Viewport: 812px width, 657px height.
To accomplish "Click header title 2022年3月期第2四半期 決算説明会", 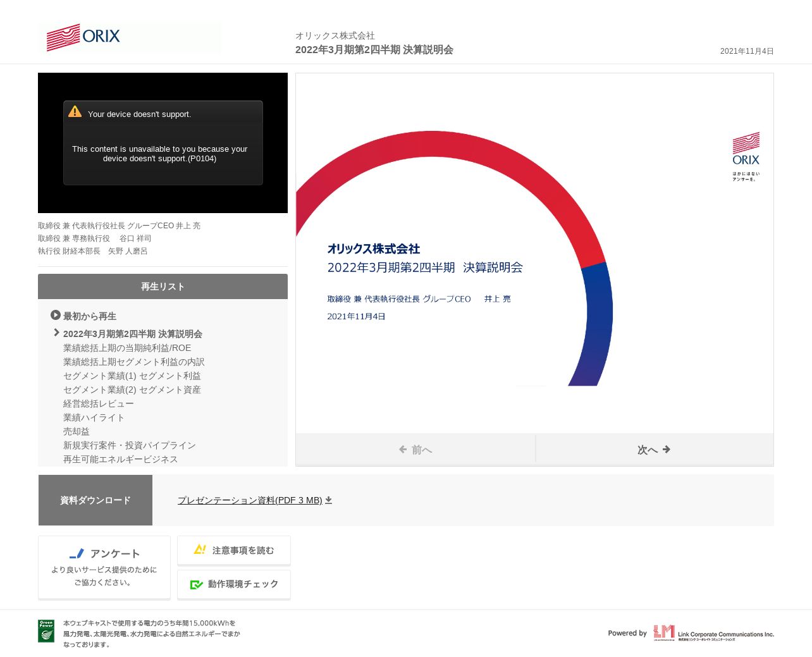I will point(374,50).
